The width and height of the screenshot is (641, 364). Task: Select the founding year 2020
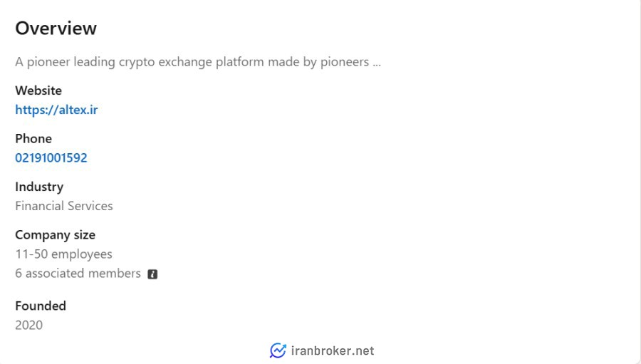(29, 325)
